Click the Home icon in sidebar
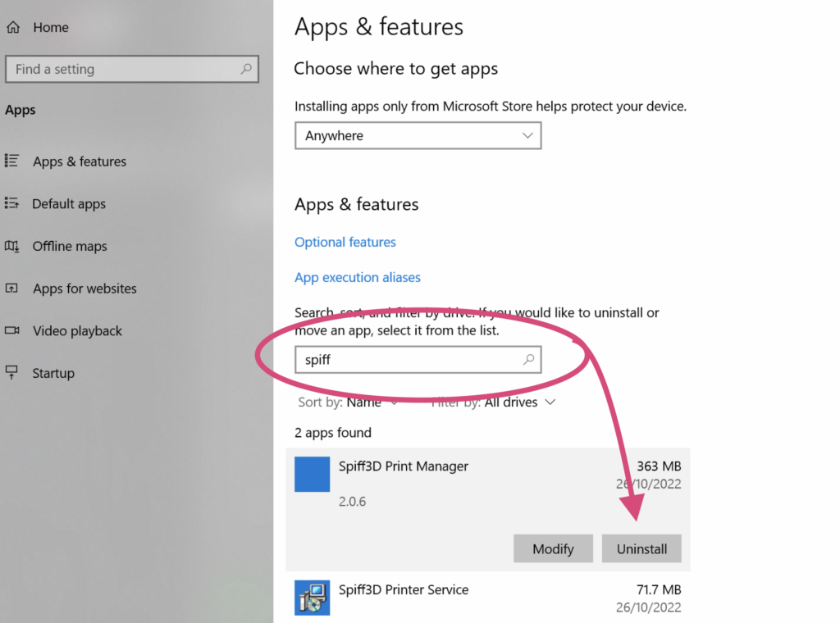The width and height of the screenshot is (840, 623). tap(13, 27)
